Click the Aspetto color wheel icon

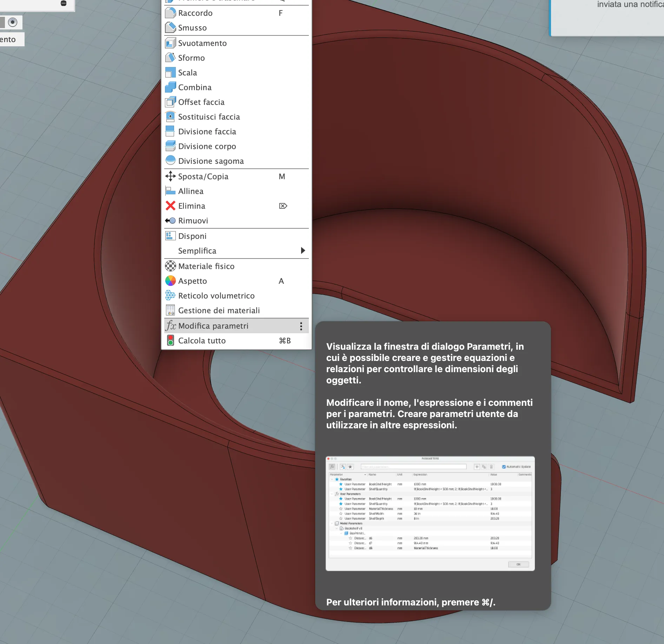click(170, 281)
